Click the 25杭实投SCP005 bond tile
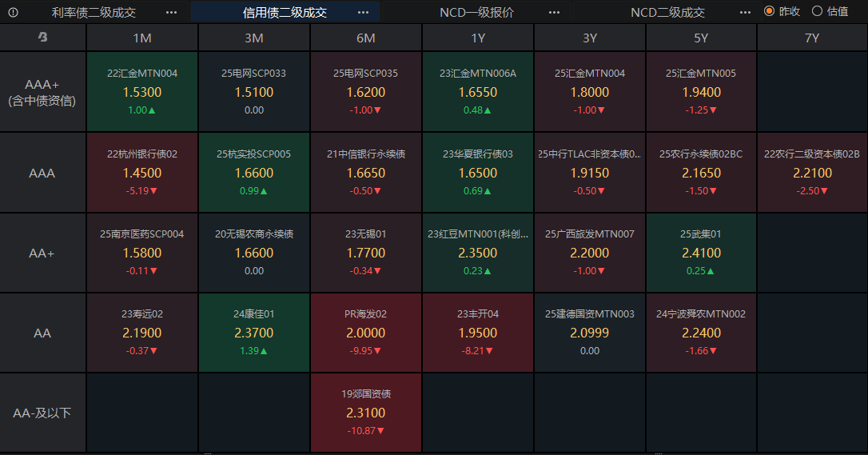This screenshot has height=455, width=868. pyautogui.click(x=254, y=173)
